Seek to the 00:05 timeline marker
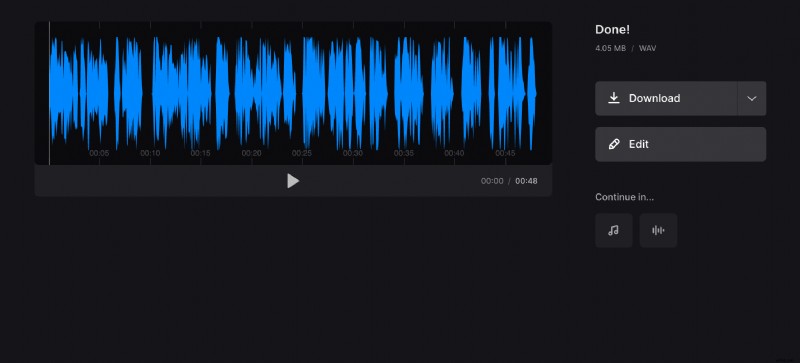The image size is (800, 363). pyautogui.click(x=99, y=153)
